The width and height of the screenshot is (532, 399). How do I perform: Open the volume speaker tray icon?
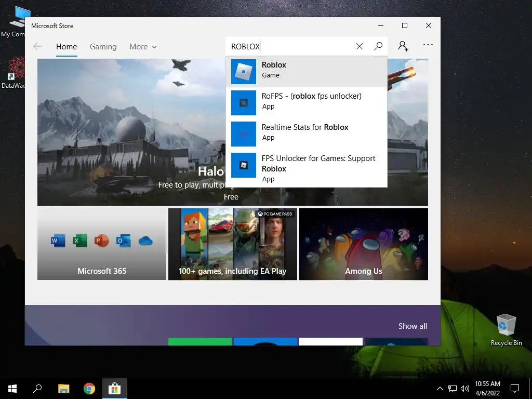tap(465, 389)
